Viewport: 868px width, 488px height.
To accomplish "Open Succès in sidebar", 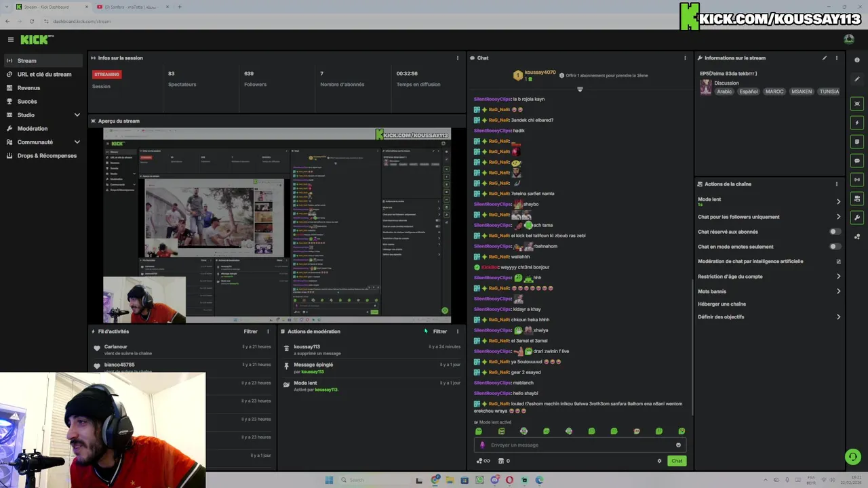I will coord(43,102).
